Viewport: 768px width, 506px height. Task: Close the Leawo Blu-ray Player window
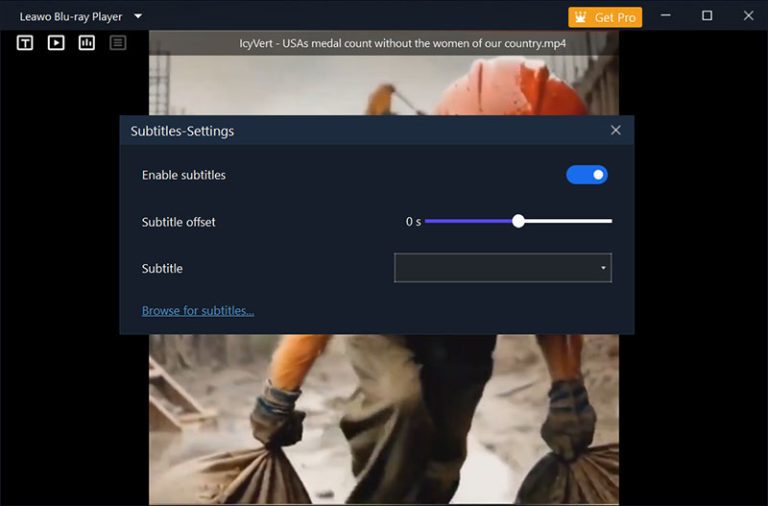(x=748, y=16)
